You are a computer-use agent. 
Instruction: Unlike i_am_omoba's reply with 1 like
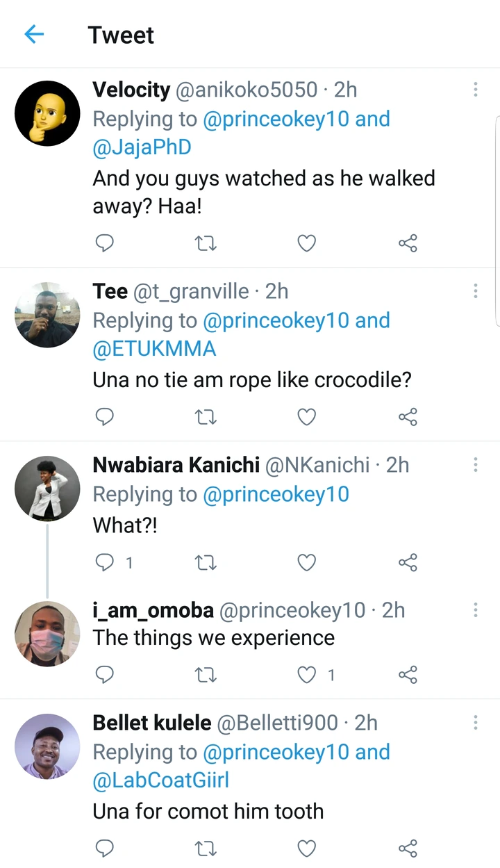pos(306,674)
